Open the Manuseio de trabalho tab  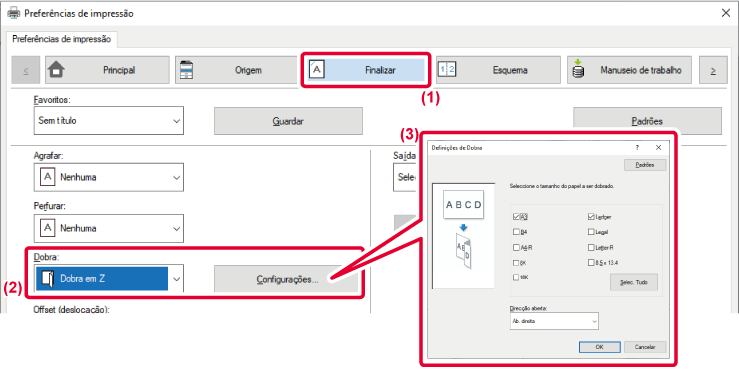tap(629, 70)
